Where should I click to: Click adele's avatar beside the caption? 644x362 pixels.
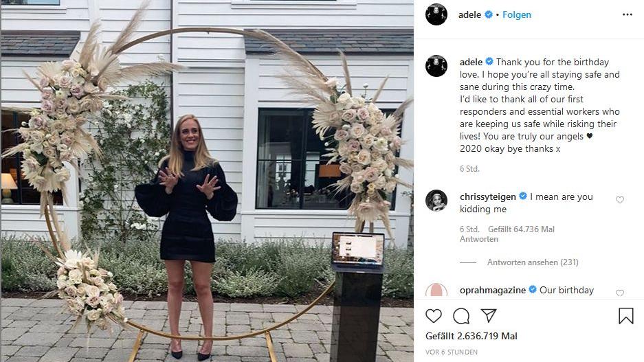click(436, 66)
